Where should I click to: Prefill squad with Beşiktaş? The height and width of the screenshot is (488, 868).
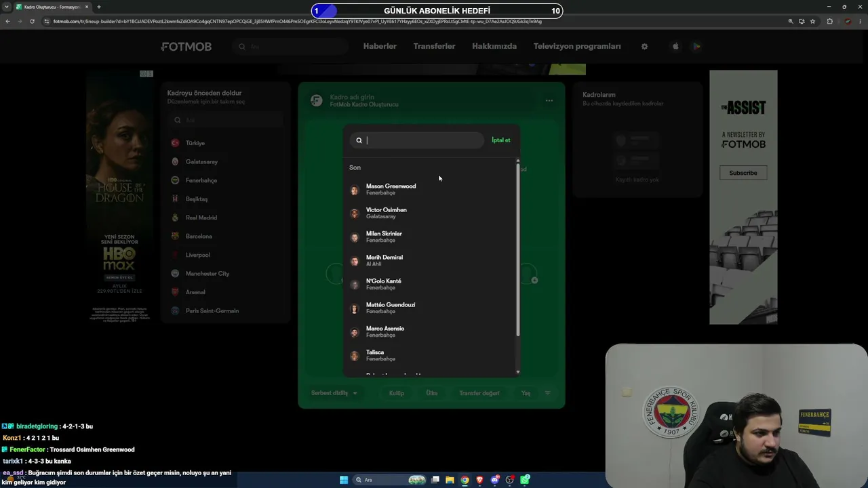(x=225, y=199)
